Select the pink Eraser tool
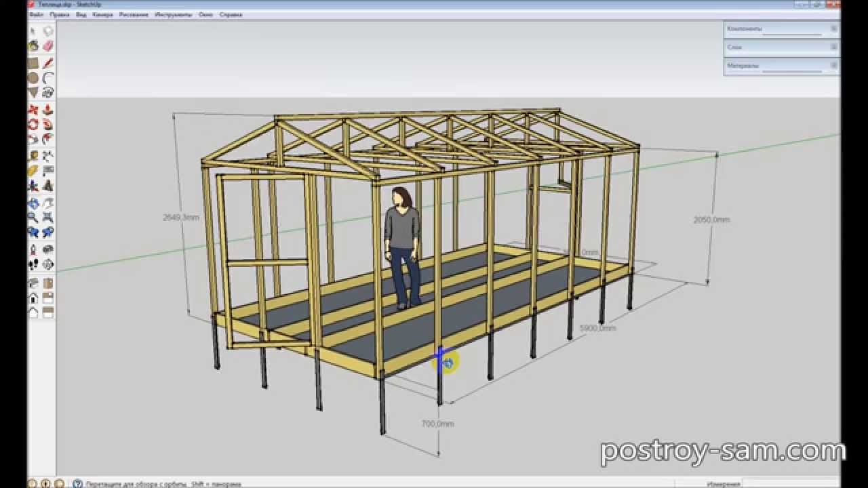Image resolution: width=868 pixels, height=488 pixels. click(48, 45)
